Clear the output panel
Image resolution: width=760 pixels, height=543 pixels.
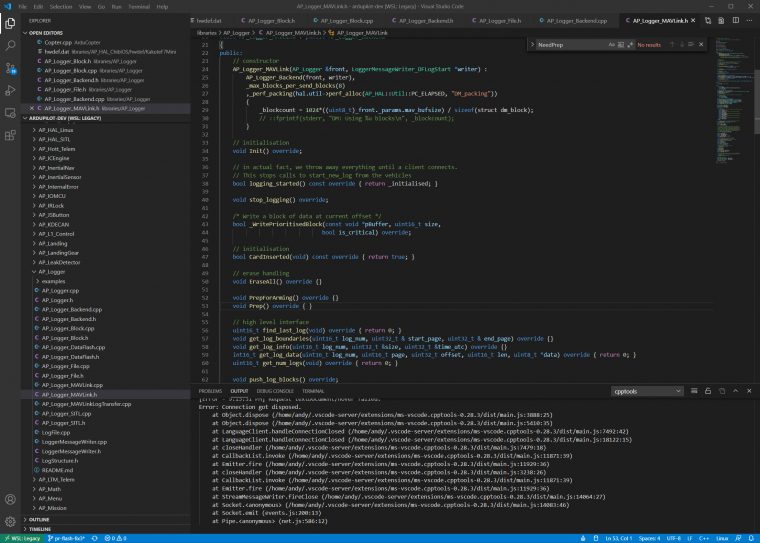point(694,391)
